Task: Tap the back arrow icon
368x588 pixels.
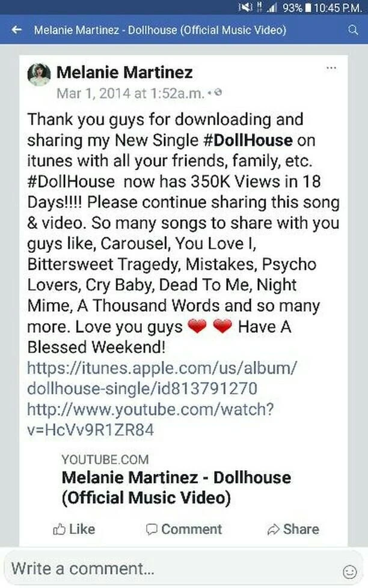Action: [16, 29]
